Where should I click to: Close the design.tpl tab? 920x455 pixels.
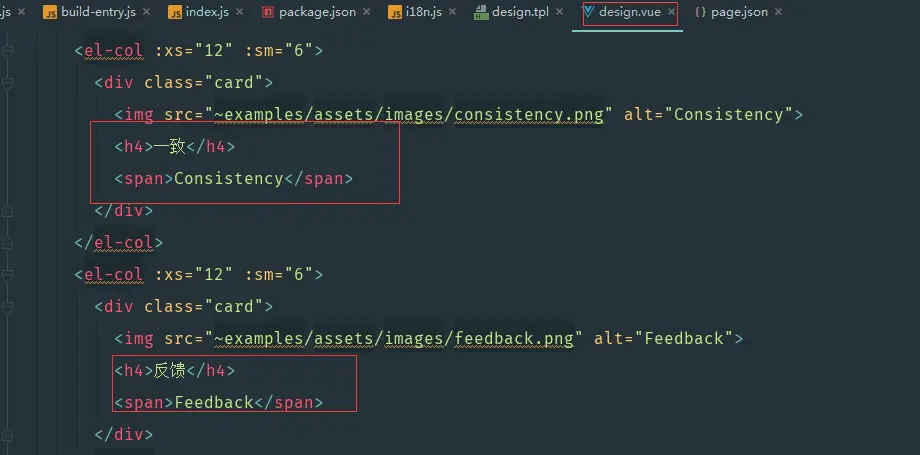(x=559, y=12)
